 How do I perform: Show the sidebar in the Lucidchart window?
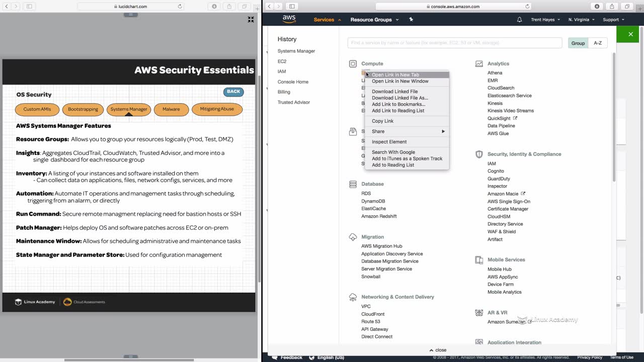click(x=29, y=7)
